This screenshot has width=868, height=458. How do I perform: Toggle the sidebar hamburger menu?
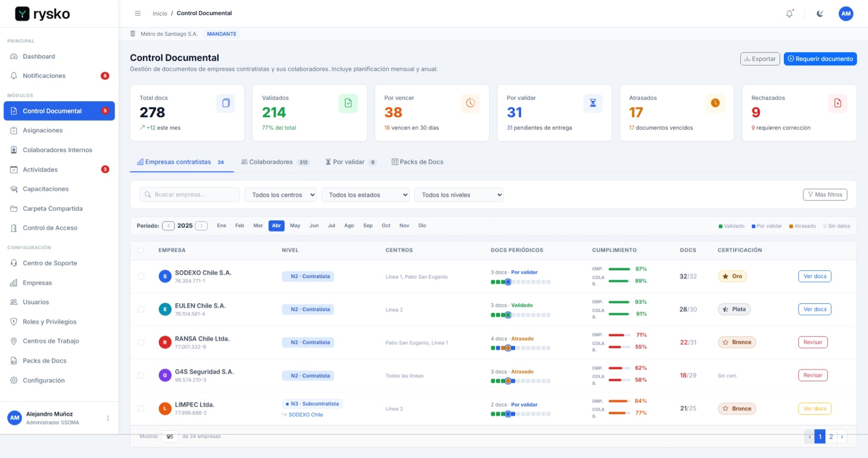click(138, 14)
